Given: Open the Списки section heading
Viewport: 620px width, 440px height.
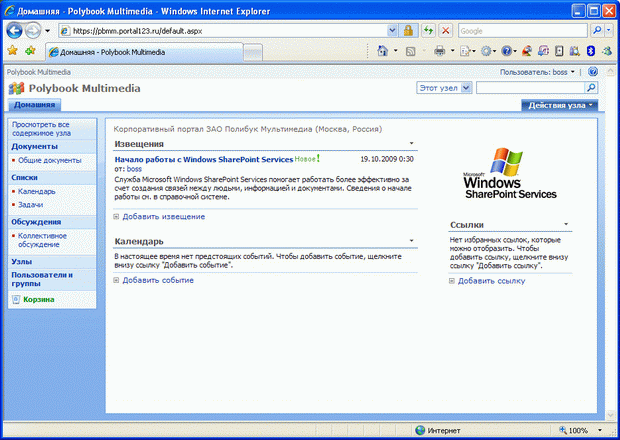Looking at the screenshot, I should tap(24, 178).
